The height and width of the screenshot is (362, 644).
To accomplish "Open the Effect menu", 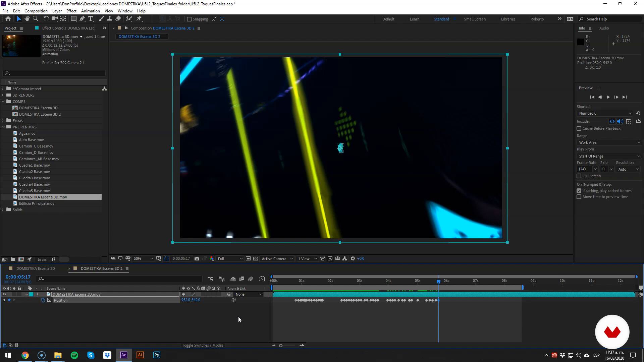I will (x=71, y=11).
